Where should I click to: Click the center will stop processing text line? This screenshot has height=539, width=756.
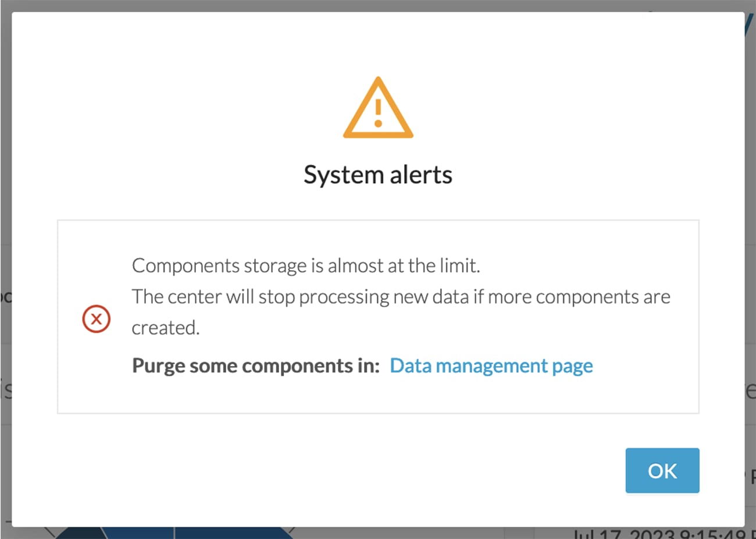tap(401, 297)
